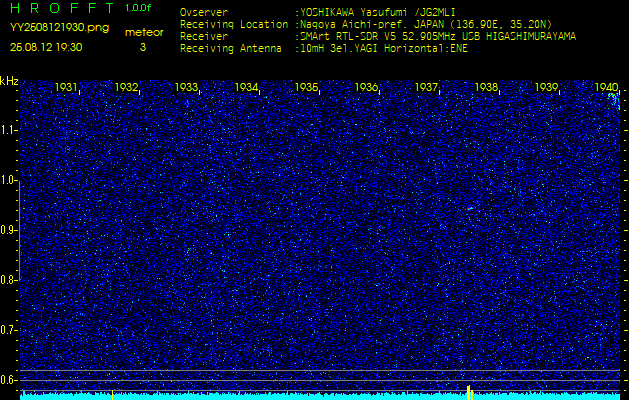
Task: Click the 'Receiving Location' label
Action: point(234,24)
